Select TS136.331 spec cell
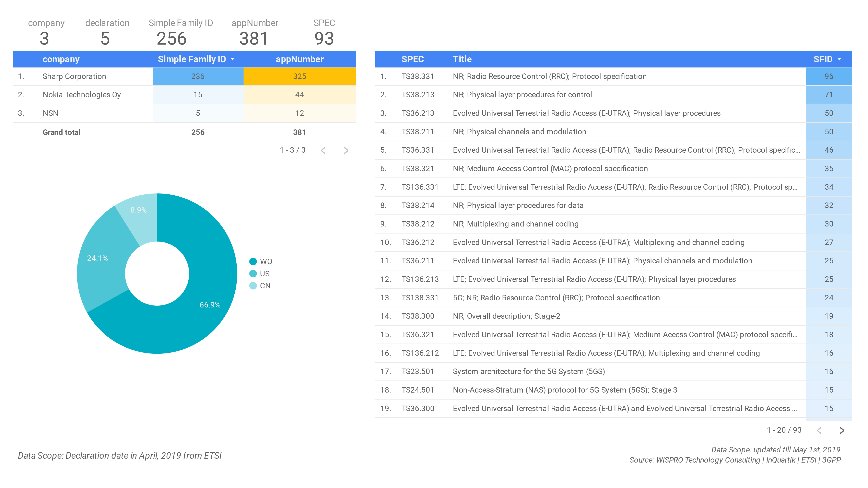The height and width of the screenshot is (488, 868). pyautogui.click(x=420, y=187)
